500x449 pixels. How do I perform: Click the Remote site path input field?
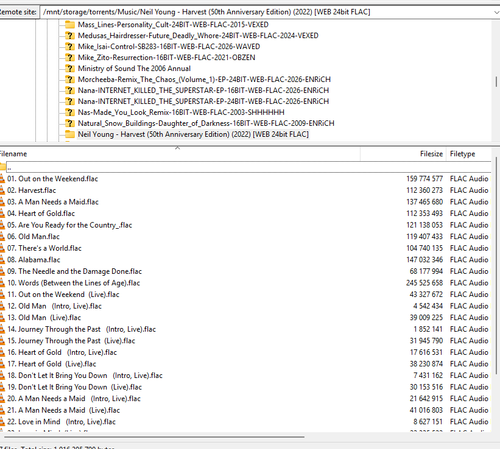[267, 12]
